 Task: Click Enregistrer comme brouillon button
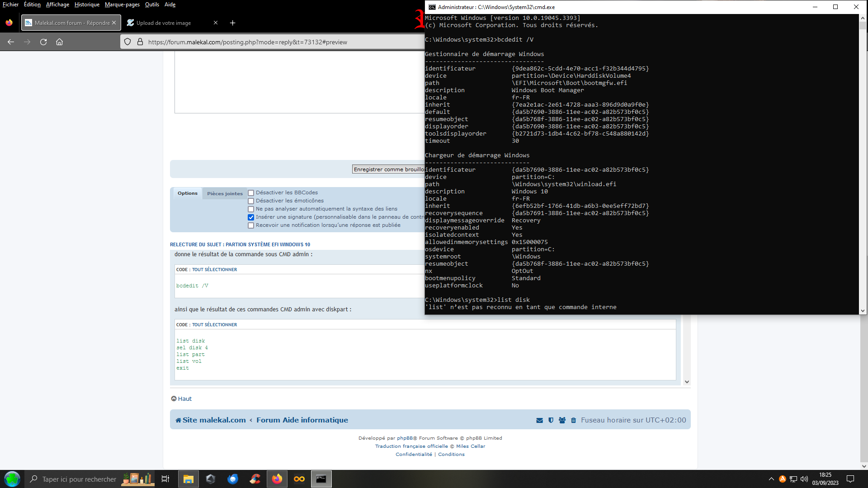click(x=388, y=169)
